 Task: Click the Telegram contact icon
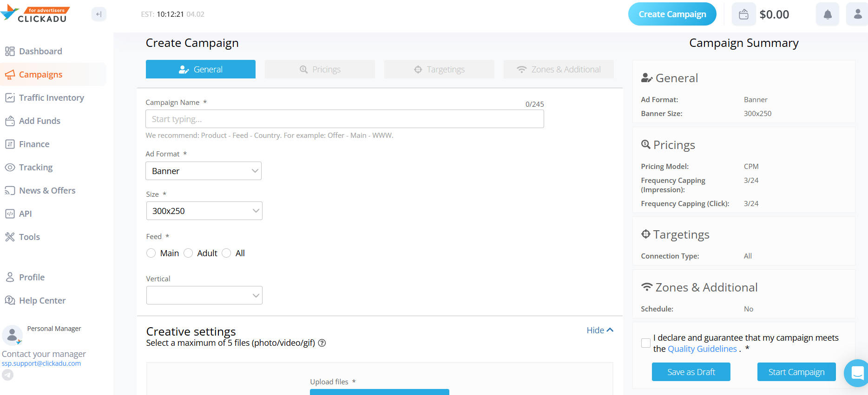coord(8,375)
